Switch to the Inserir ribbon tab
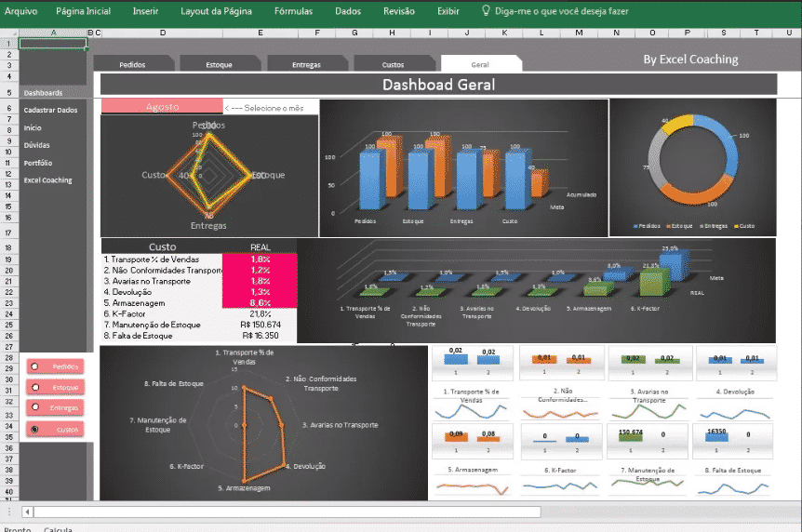Screen dimensions: 802x532 (145, 11)
